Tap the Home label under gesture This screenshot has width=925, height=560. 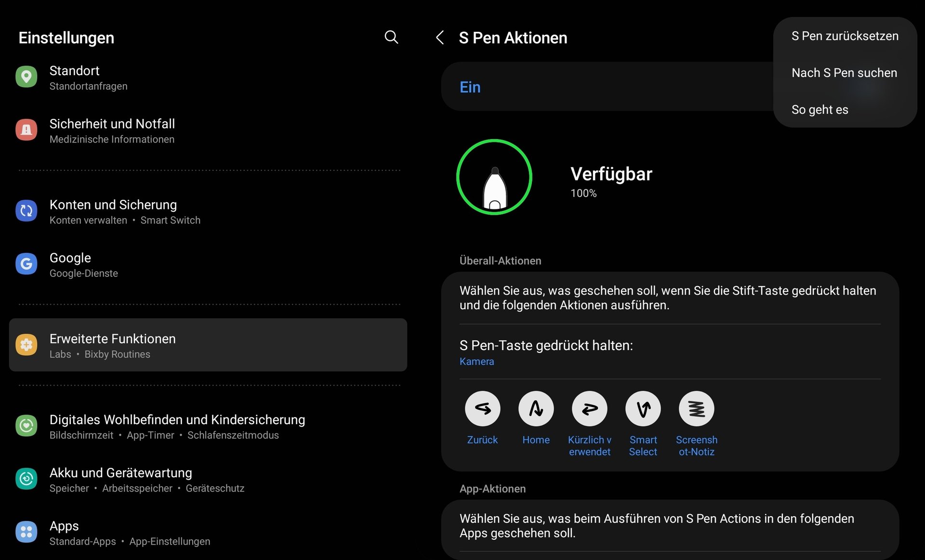(x=536, y=440)
